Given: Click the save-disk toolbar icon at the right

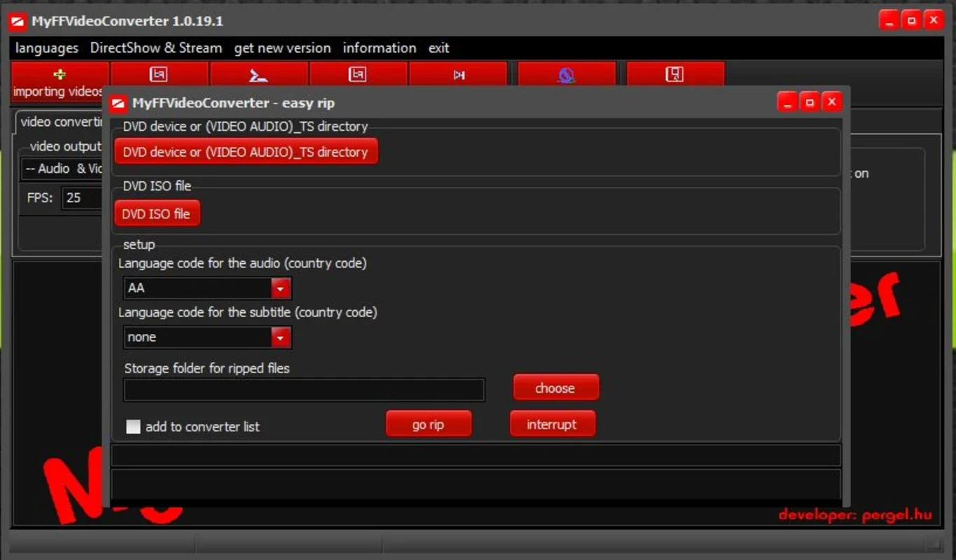Looking at the screenshot, I should click(x=675, y=74).
